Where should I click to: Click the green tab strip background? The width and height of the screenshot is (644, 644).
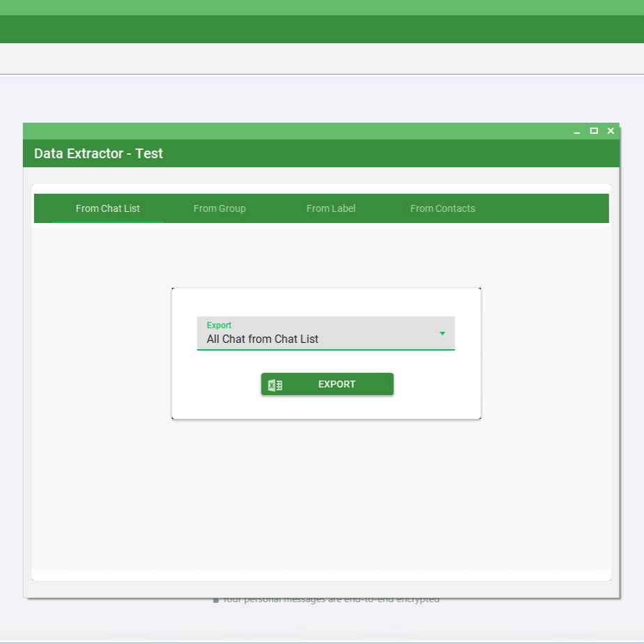click(x=544, y=208)
